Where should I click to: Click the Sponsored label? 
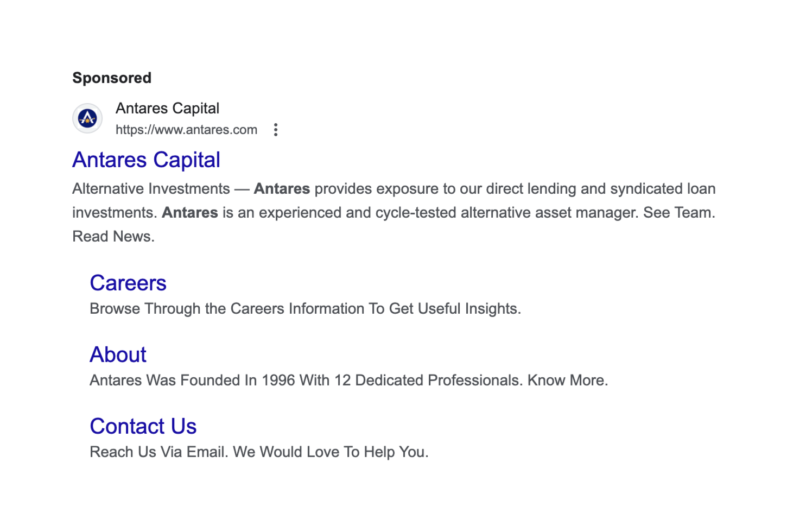[x=112, y=78]
